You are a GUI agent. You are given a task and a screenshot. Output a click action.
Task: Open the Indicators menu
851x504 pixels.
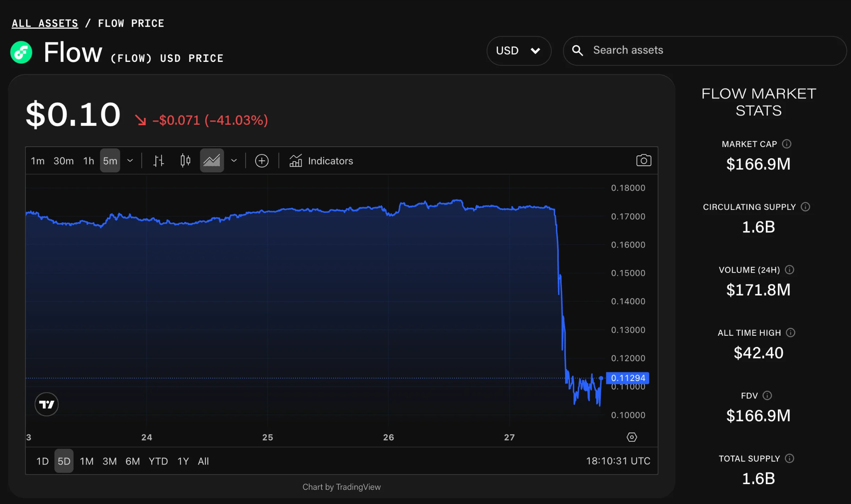tap(321, 161)
